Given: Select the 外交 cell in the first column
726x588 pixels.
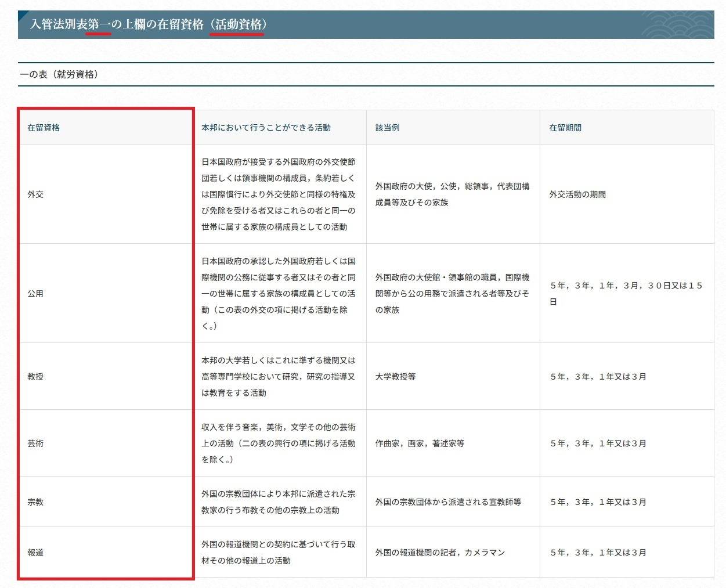Looking at the screenshot, I should coord(35,194).
